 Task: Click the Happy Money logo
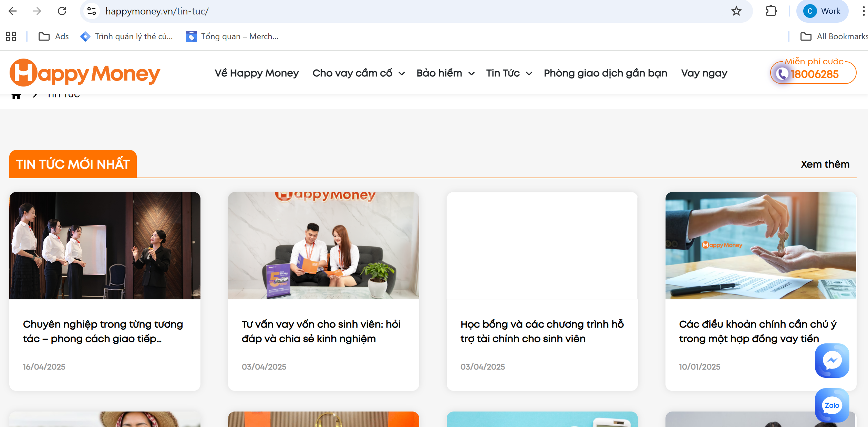[x=85, y=73]
